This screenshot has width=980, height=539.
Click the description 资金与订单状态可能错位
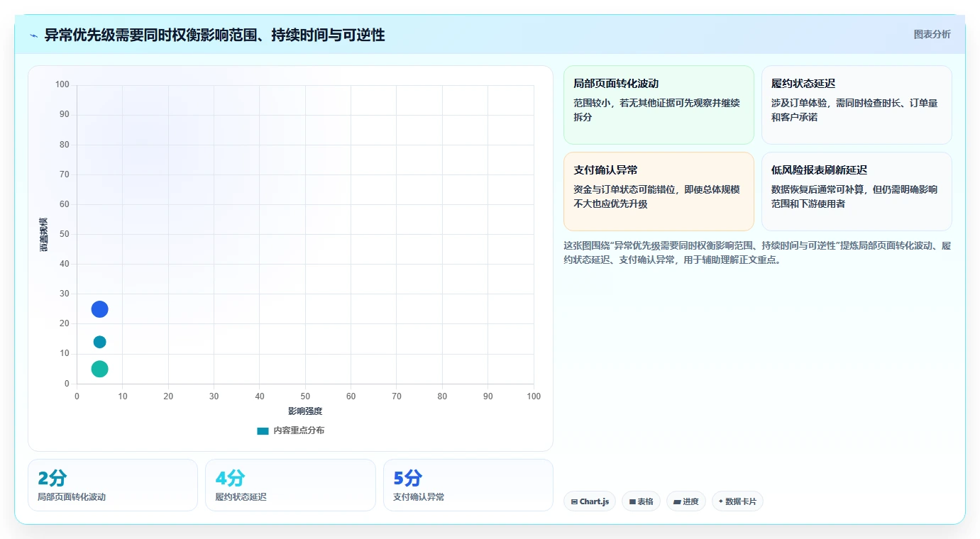[x=656, y=196]
